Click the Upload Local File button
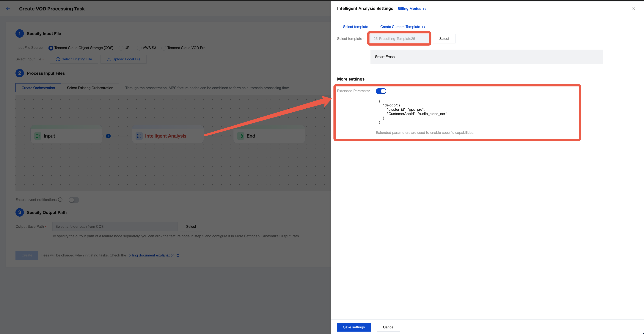Viewport: 644px width, 334px height. (x=123, y=59)
